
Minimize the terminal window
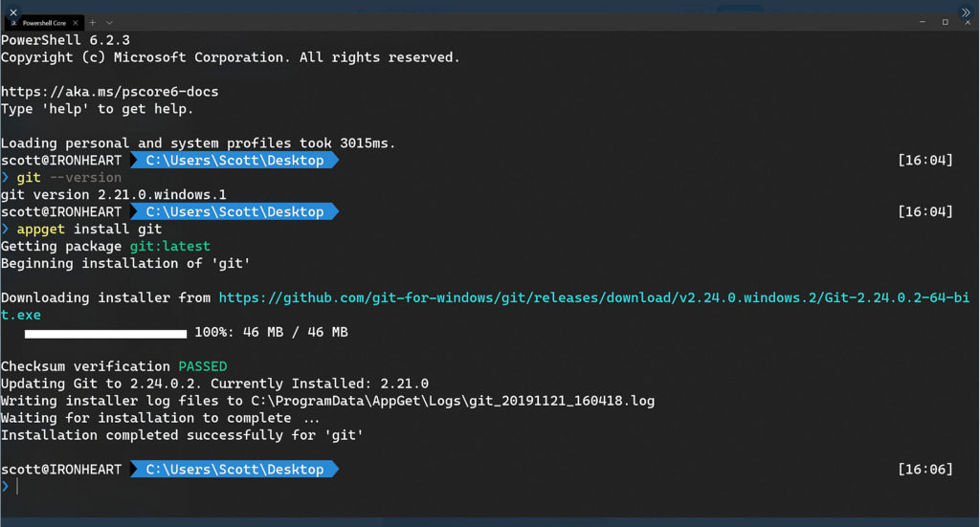click(922, 22)
